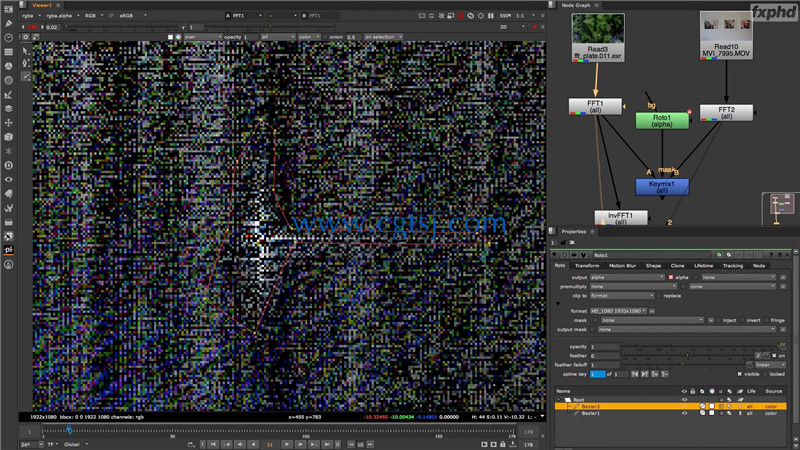Viewport: 800px width, 450px height.
Task: Open the bottom icon in the left toolbar
Action: coord(8,264)
